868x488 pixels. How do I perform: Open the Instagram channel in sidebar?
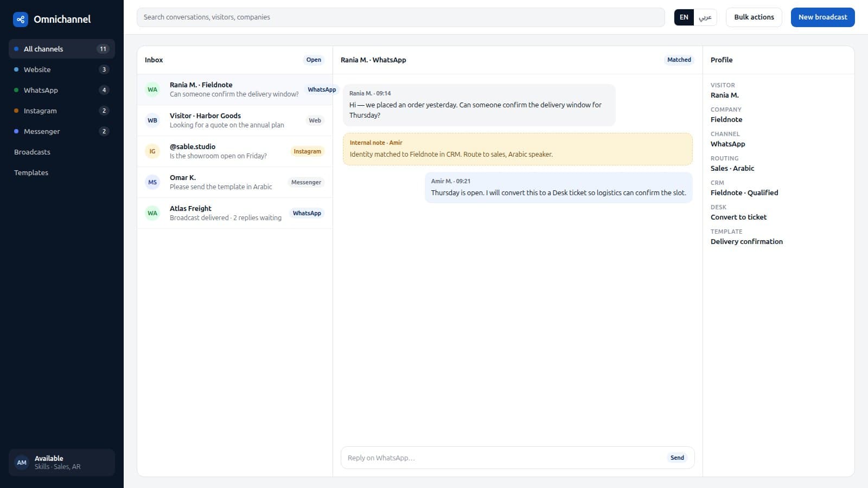[x=62, y=111]
